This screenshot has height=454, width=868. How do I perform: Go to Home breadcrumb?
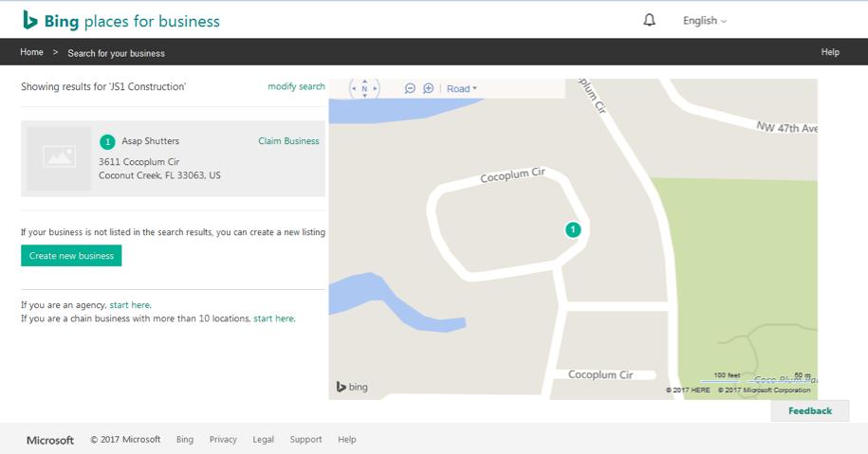coord(31,52)
